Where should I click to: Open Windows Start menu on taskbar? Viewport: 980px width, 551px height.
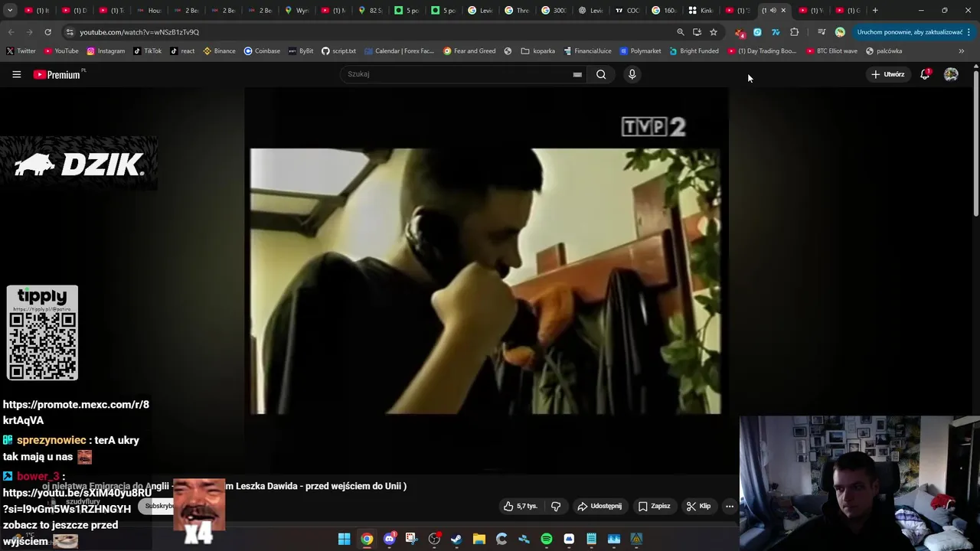345,539
